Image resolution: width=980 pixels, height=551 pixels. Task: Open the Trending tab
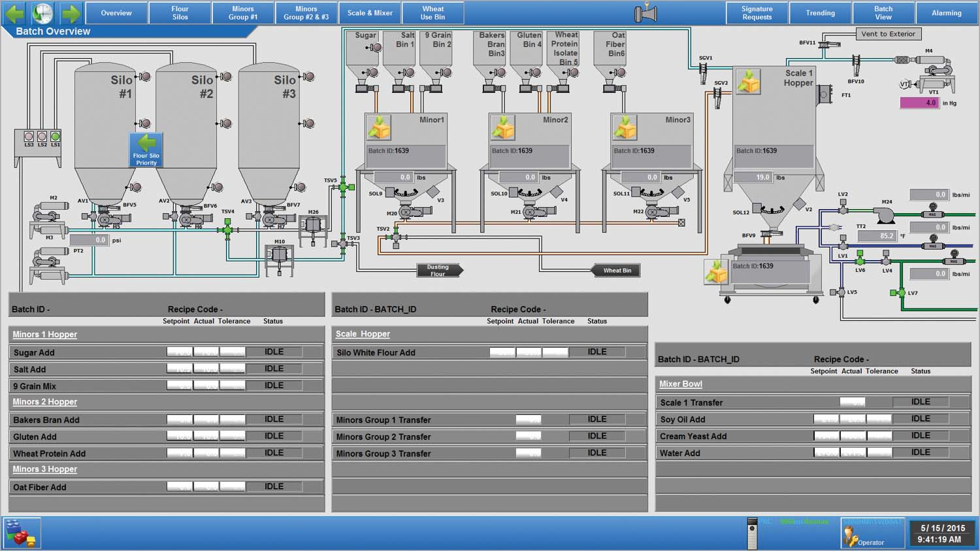(x=820, y=13)
